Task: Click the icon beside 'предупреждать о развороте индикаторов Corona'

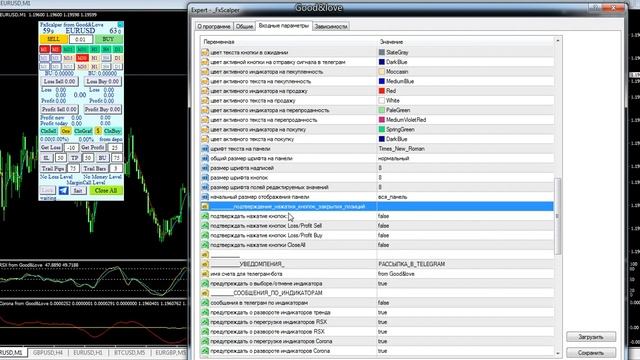Action: pyautogui.click(x=205, y=351)
